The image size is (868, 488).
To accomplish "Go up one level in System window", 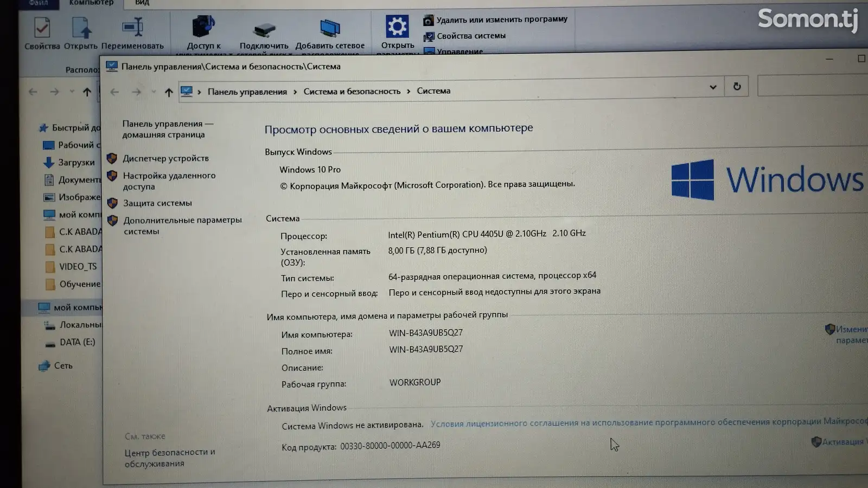I will point(169,92).
